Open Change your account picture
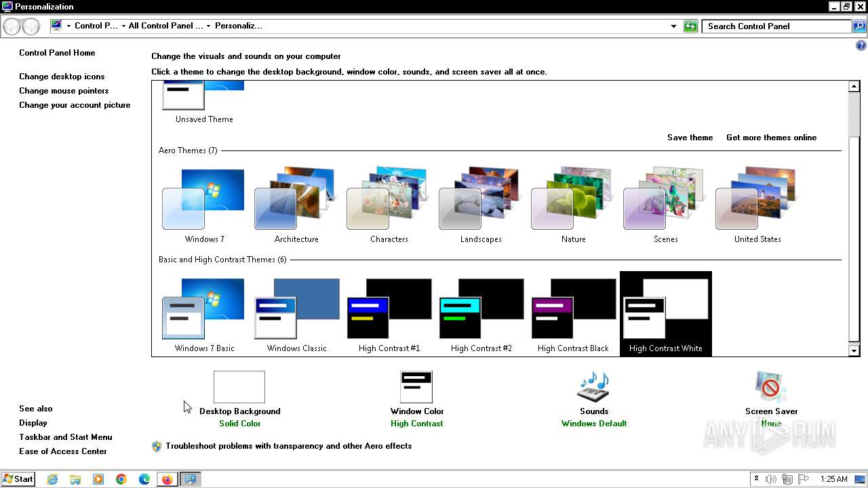The width and height of the screenshot is (868, 488). [x=75, y=105]
